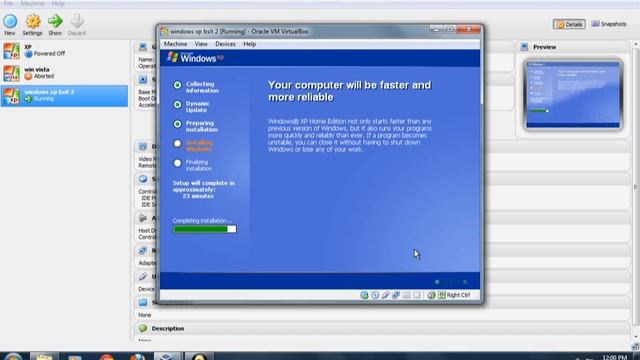The width and height of the screenshot is (640, 360).
Task: Click the Preview thumbnail of the VM
Action: (x=573, y=94)
